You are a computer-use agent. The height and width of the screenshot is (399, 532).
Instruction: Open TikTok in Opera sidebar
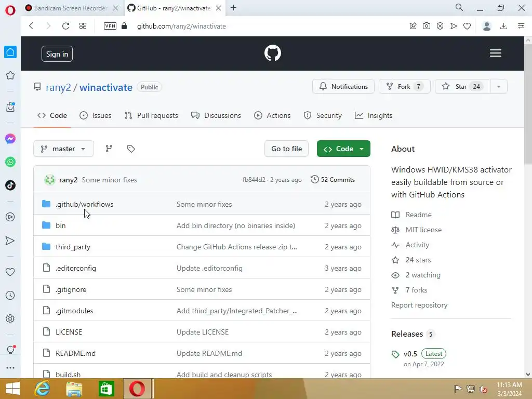point(10,185)
